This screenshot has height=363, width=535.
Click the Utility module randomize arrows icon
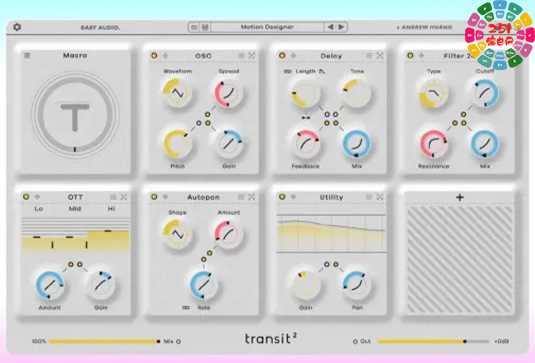[x=379, y=197]
